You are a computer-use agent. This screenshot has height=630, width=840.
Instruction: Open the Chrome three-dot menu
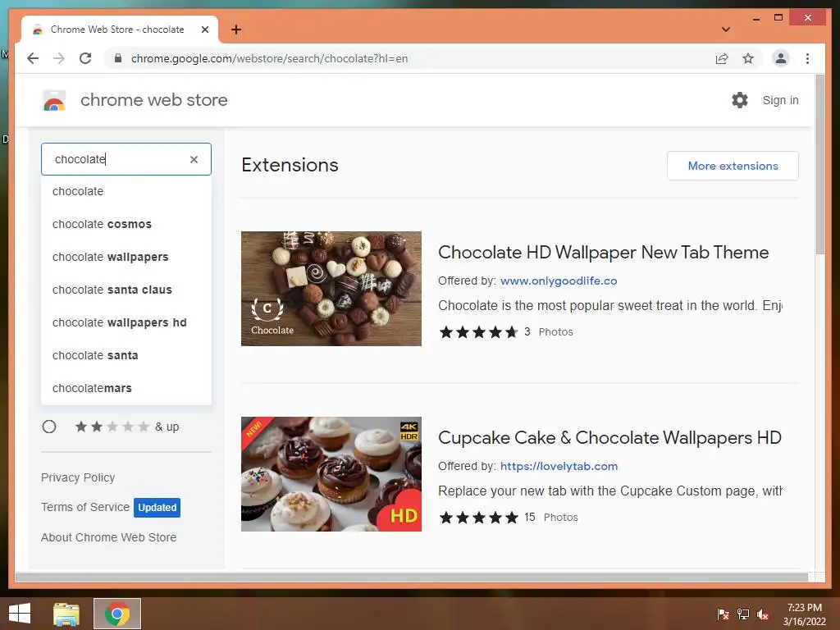point(807,58)
